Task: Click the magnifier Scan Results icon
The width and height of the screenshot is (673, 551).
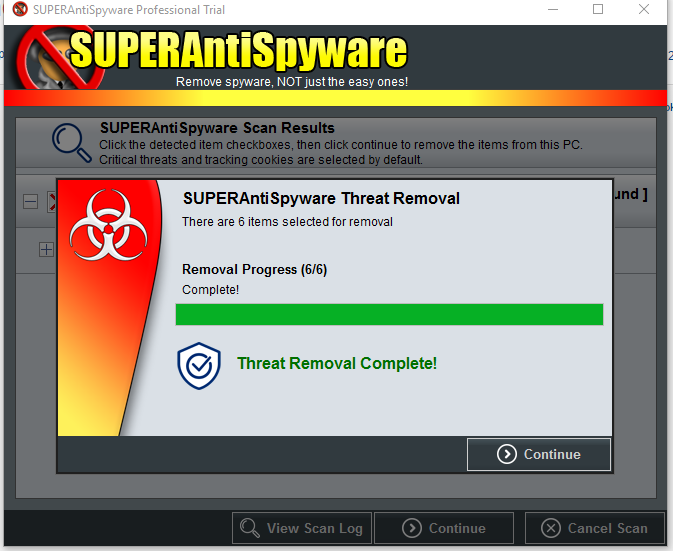Action: (x=72, y=143)
